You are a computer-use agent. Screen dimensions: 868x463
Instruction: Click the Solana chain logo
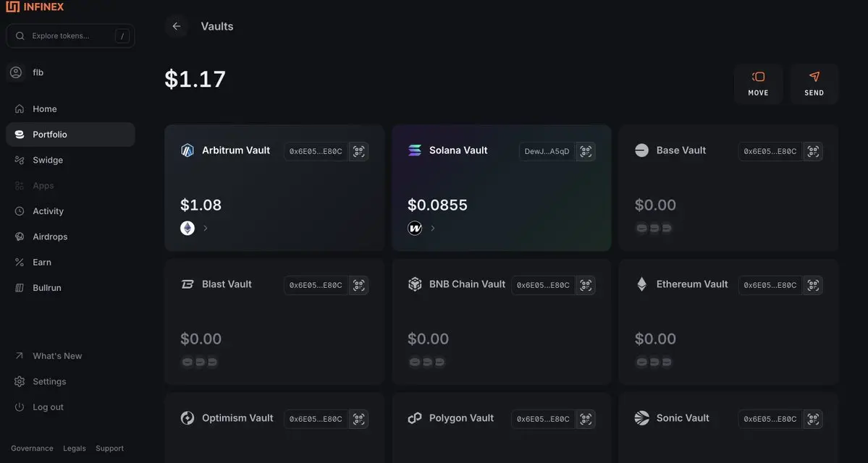coord(415,150)
